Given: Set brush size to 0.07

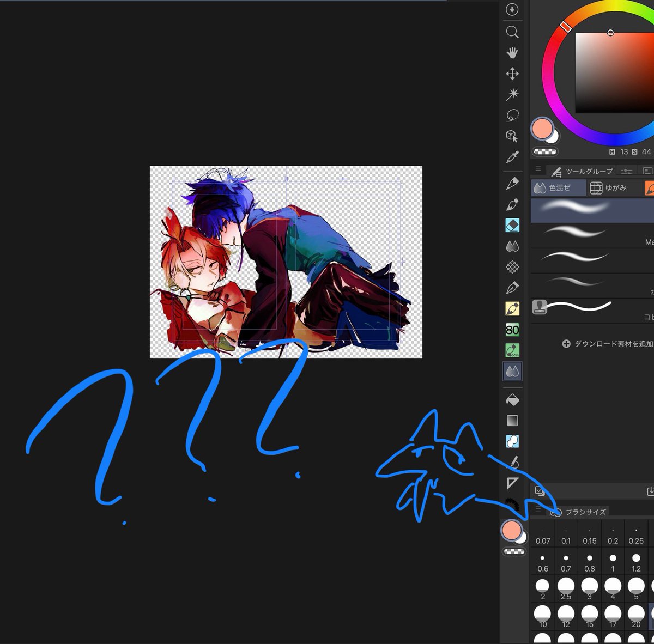Looking at the screenshot, I should (543, 534).
